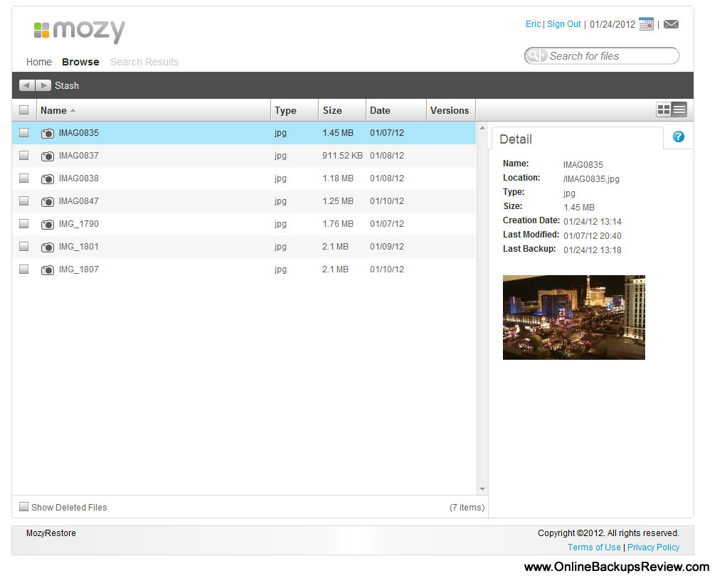Go to the Home tab
Image resolution: width=727 pixels, height=588 pixels.
point(39,62)
